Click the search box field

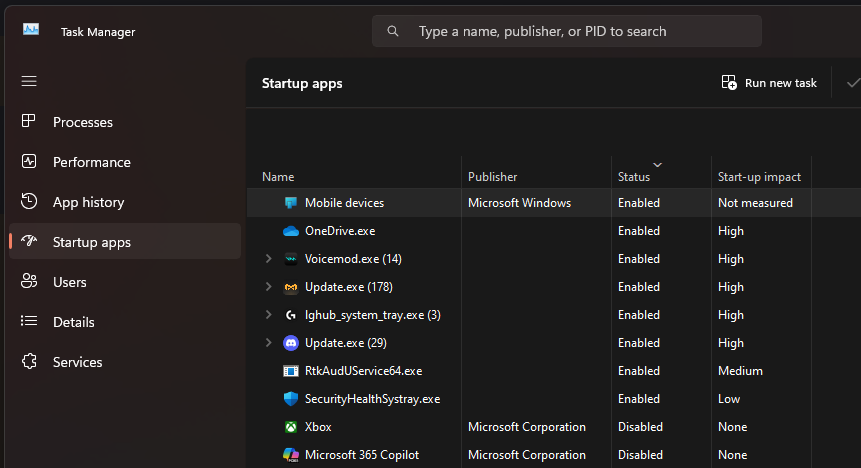[x=567, y=31]
